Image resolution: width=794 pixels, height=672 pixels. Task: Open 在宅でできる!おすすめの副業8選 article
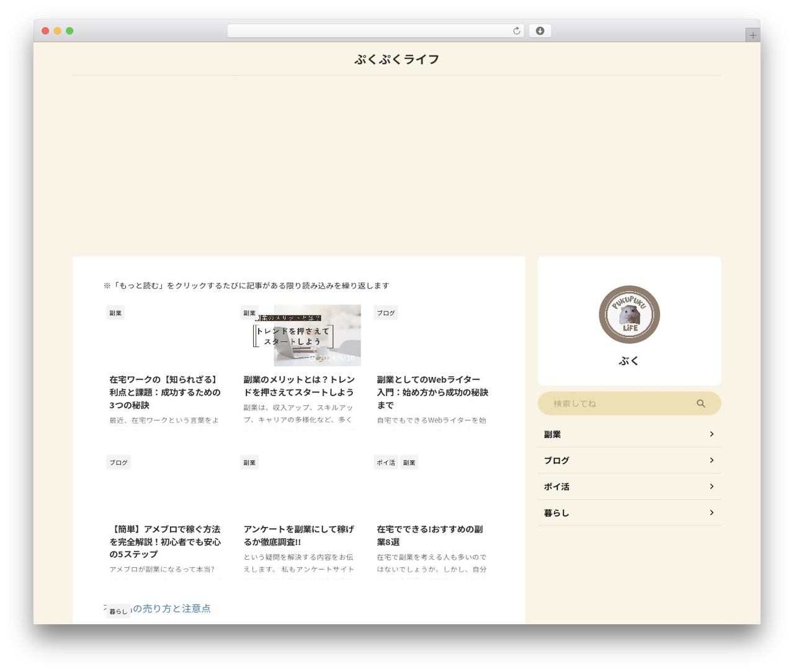430,536
